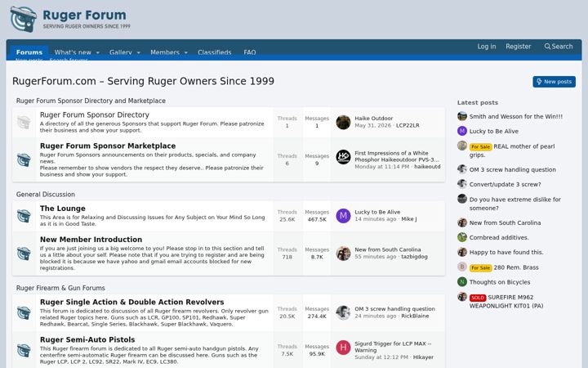Image resolution: width=588 pixels, height=368 pixels.
Task: Open RickBlaine avatar in Revolvers row
Action: point(343,312)
